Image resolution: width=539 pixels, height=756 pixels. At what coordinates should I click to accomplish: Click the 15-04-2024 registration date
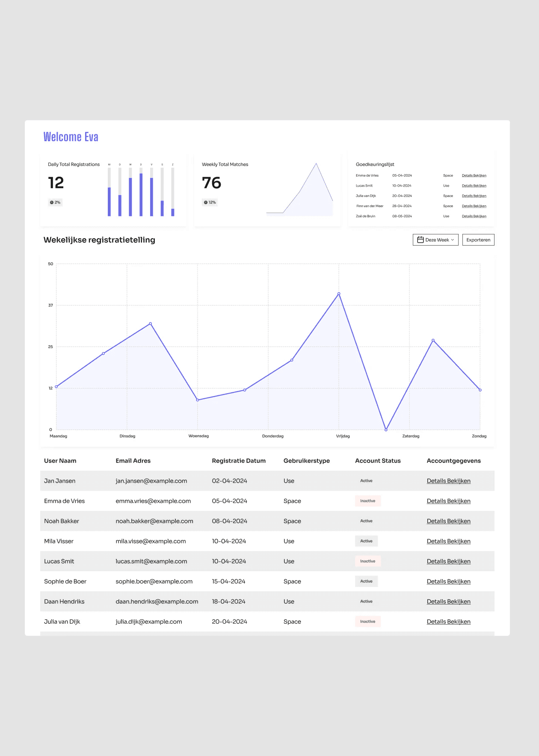pos(229,581)
